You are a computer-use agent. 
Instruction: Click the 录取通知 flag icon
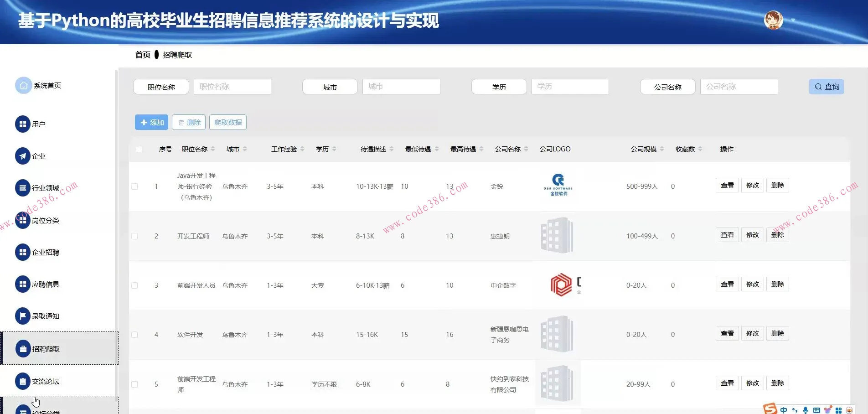tap(23, 316)
